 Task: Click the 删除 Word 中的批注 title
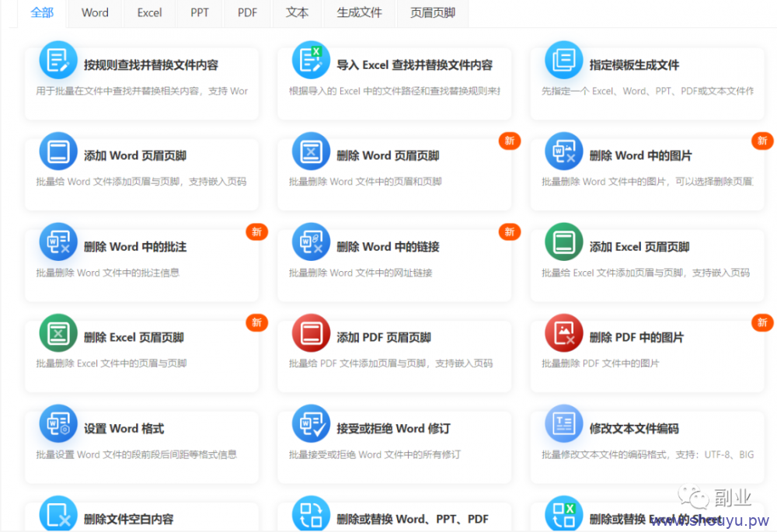pyautogui.click(x=135, y=247)
